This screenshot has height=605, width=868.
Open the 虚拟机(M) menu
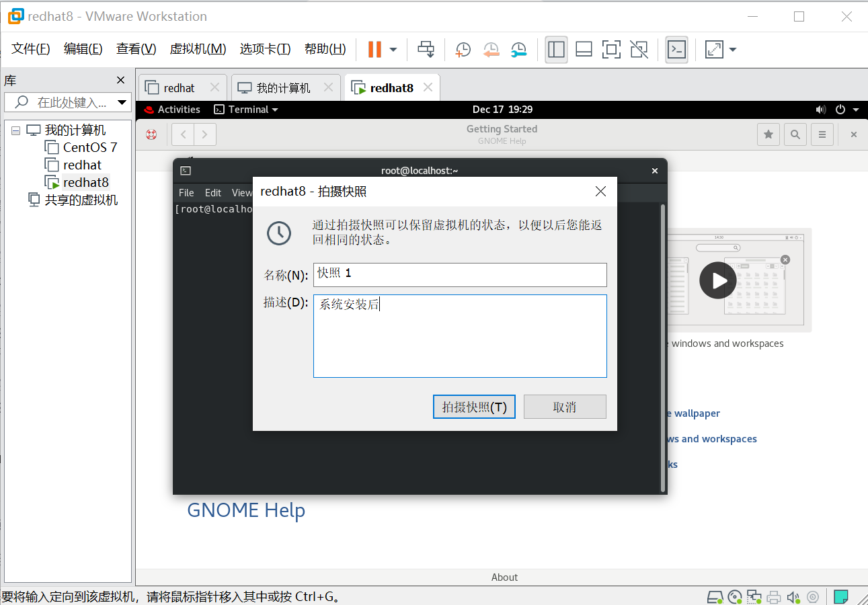click(x=198, y=49)
